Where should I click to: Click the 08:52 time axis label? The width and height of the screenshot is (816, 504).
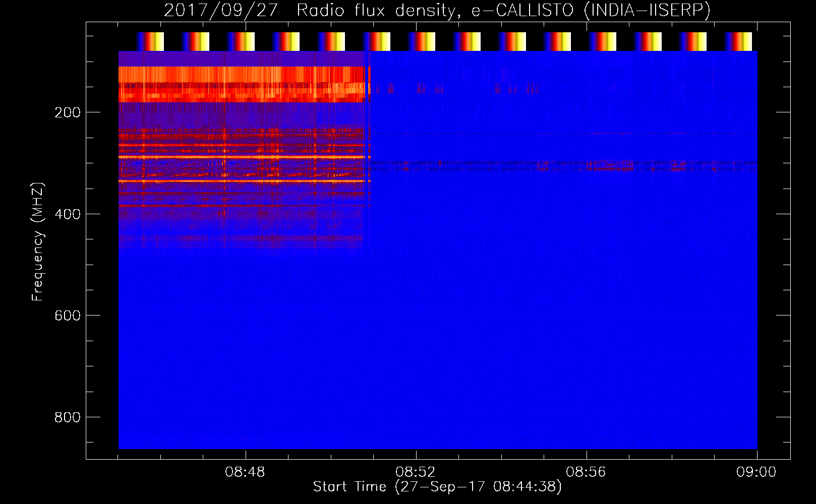pyautogui.click(x=416, y=472)
